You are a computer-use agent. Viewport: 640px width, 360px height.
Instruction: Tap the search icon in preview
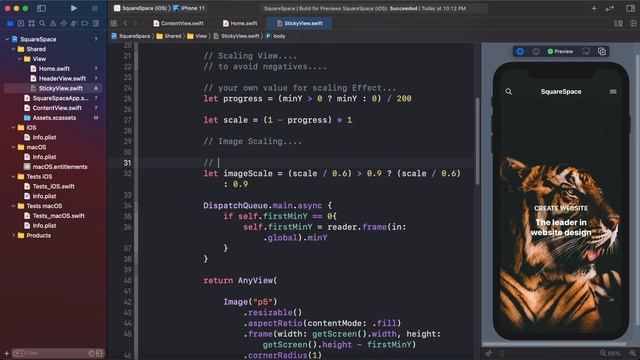click(509, 91)
